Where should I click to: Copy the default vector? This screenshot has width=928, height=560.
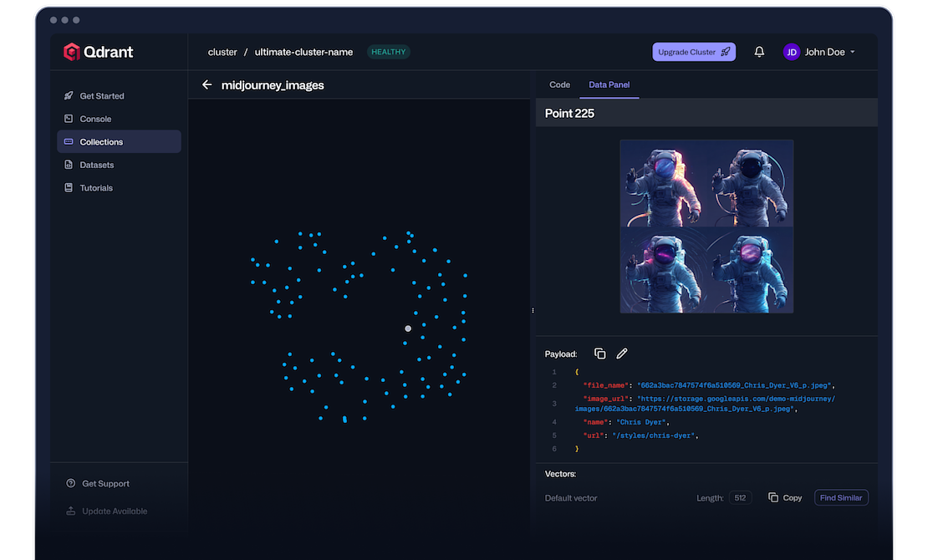click(x=785, y=497)
